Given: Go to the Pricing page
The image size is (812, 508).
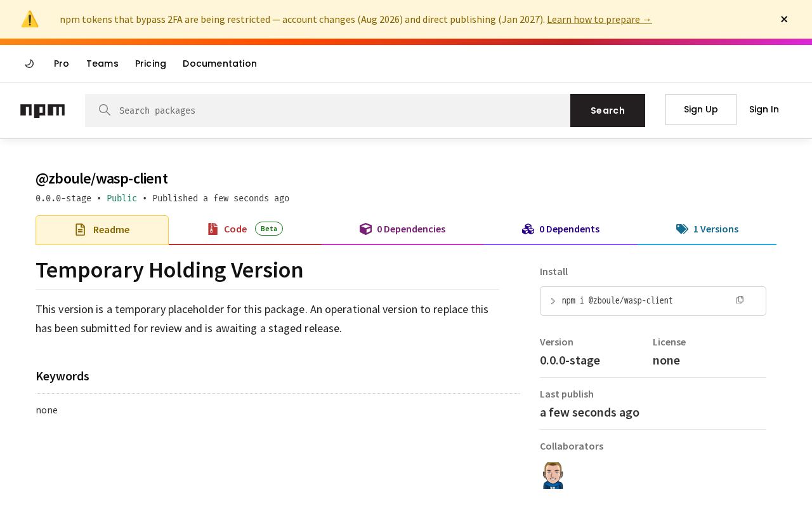Looking at the screenshot, I should click(x=150, y=63).
